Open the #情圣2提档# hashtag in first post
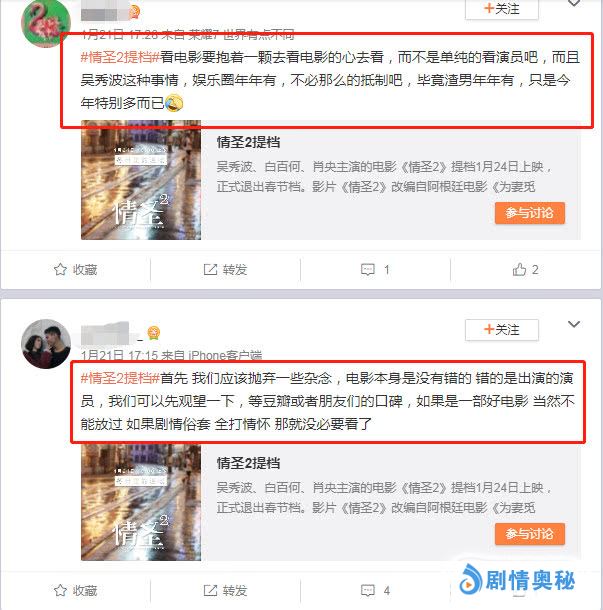Viewport: 603px width, 610px height. pyautogui.click(x=120, y=57)
